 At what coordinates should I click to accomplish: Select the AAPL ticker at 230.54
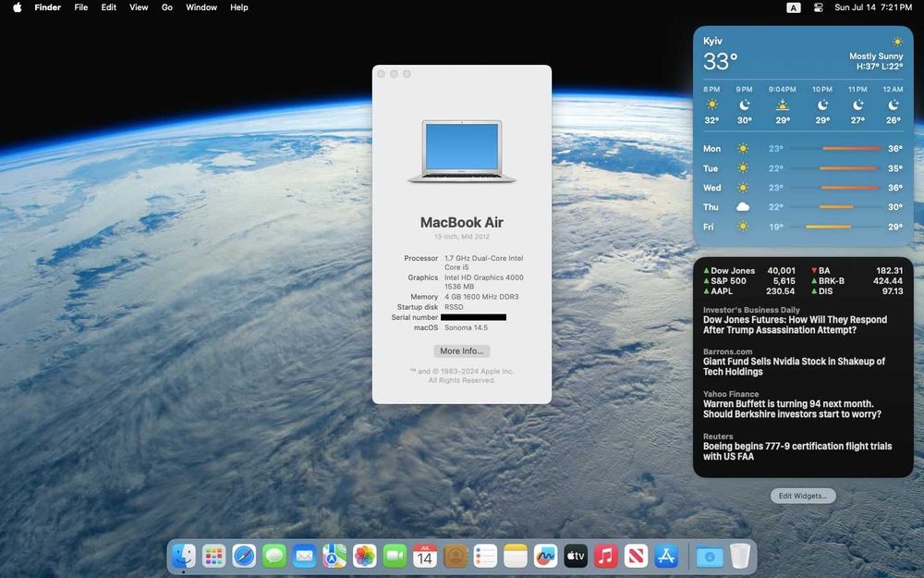[x=749, y=290]
